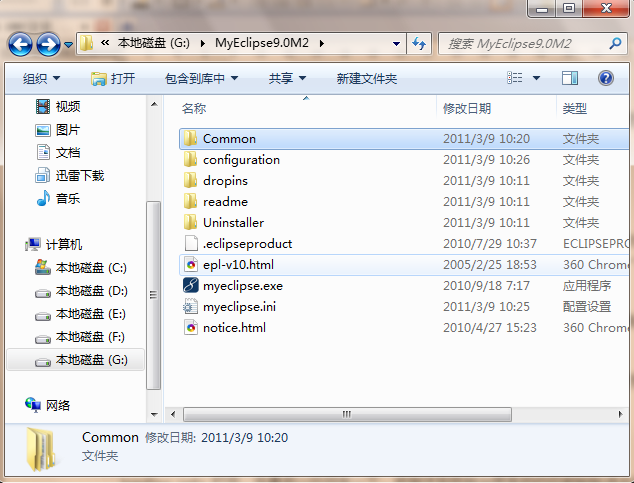Select 本地磁盘 (D:) in navigation pane

[81, 291]
